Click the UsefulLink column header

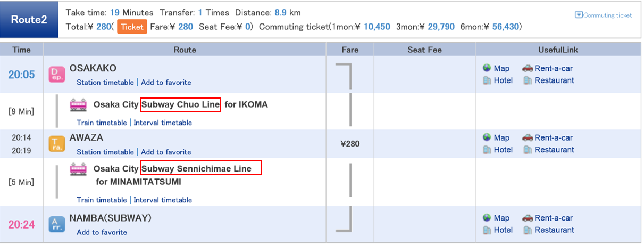click(558, 50)
